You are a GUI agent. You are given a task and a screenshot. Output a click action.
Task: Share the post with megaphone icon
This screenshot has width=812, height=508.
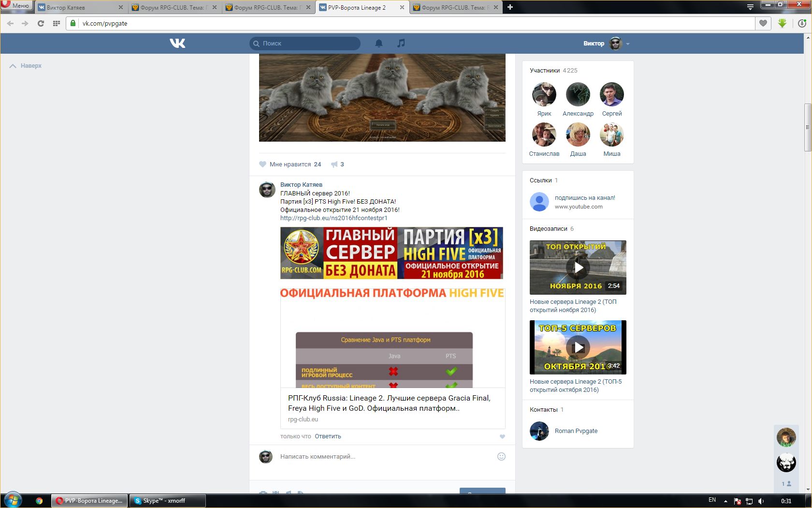[337, 164]
